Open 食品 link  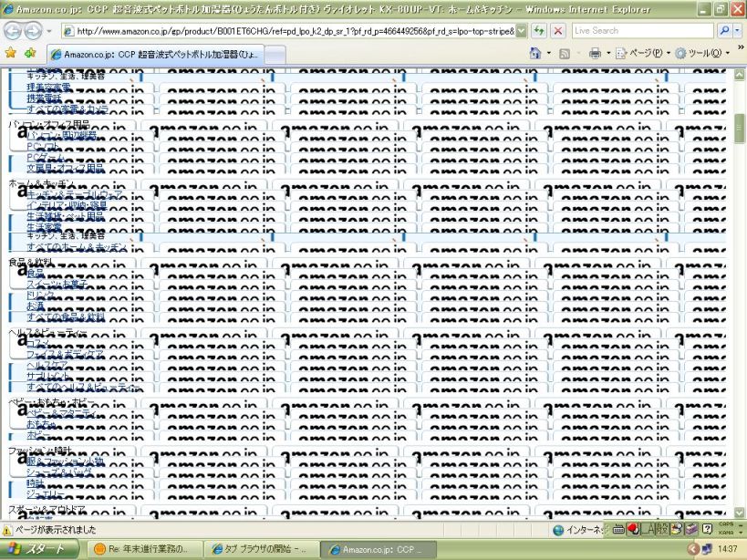(x=36, y=274)
